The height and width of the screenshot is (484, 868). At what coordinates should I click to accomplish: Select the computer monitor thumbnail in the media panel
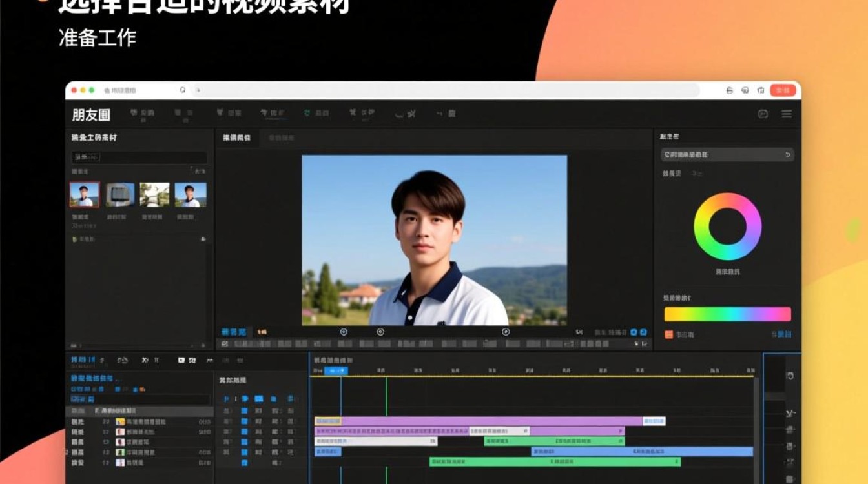[x=120, y=194]
